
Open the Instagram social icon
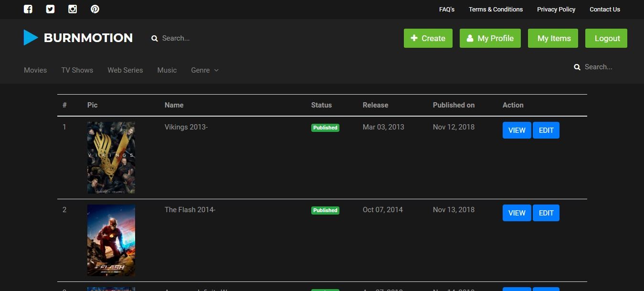tap(73, 9)
